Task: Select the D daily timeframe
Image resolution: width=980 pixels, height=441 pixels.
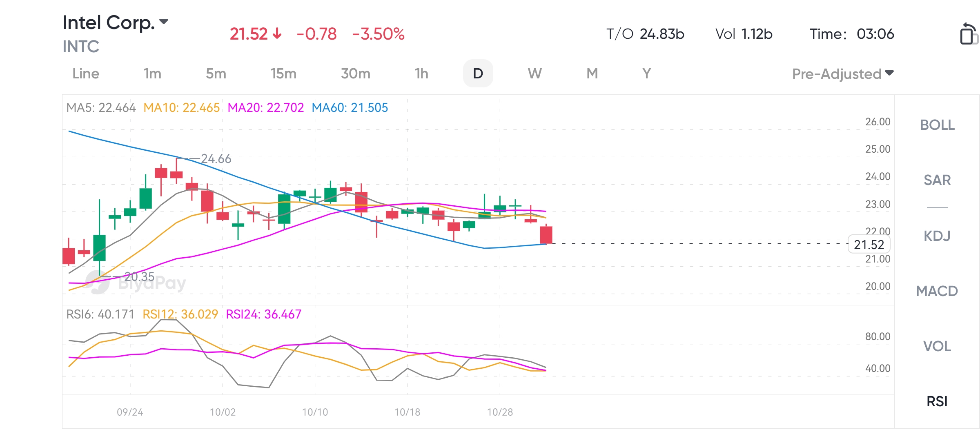Action: [478, 74]
